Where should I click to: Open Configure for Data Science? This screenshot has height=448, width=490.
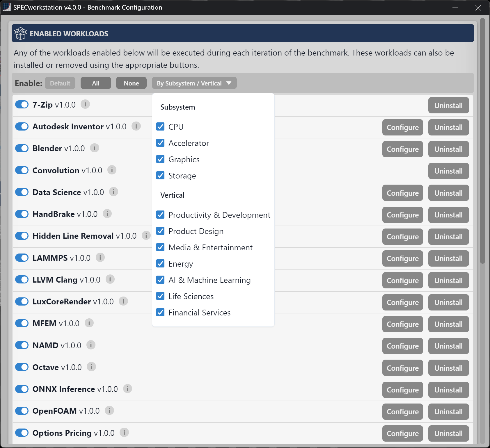402,193
